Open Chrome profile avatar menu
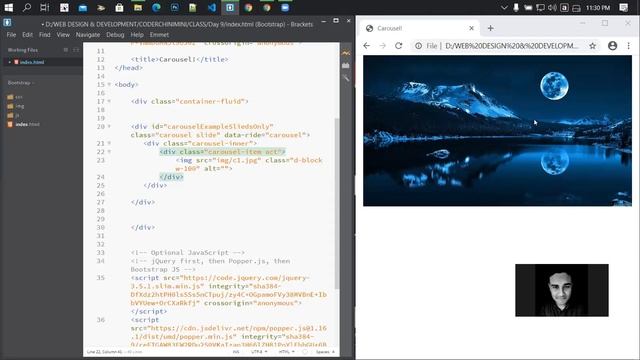 612,46
